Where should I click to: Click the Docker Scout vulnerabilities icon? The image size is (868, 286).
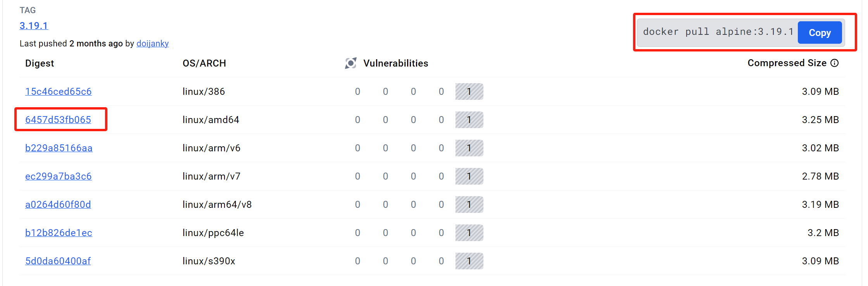(350, 63)
